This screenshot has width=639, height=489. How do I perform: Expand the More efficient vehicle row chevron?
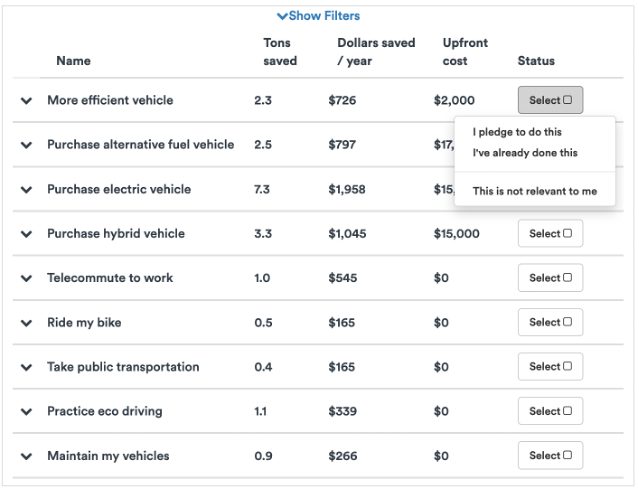click(26, 101)
